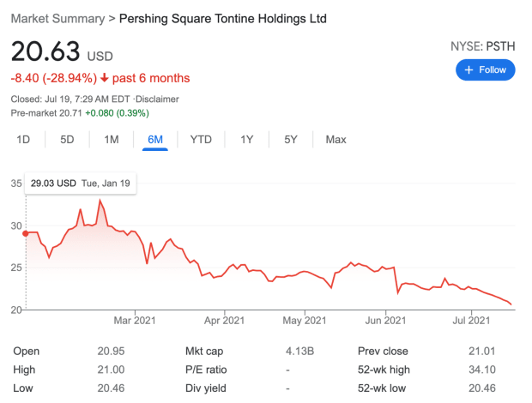Screen dimensions: 532x403
Task: Click the Mar 2021 axis label
Action: [135, 321]
